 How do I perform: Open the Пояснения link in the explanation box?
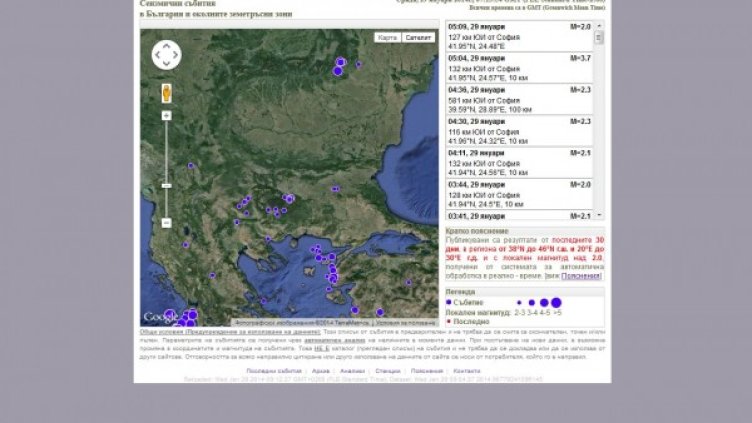[x=581, y=275]
